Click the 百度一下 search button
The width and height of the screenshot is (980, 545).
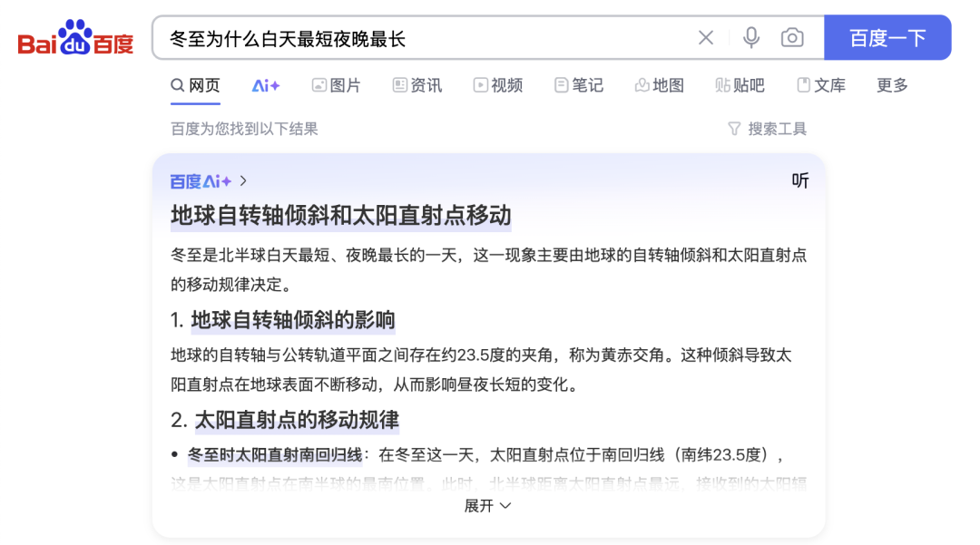[887, 37]
